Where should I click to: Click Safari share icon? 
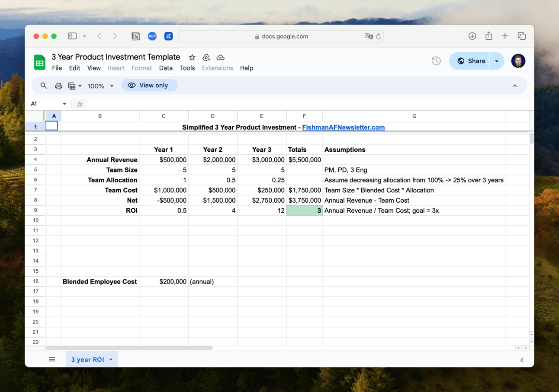(x=489, y=36)
